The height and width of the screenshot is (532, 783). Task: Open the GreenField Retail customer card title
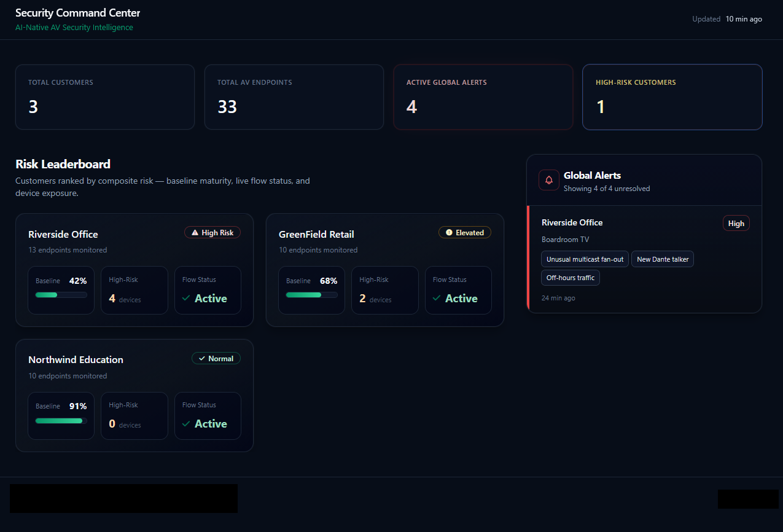(316, 234)
